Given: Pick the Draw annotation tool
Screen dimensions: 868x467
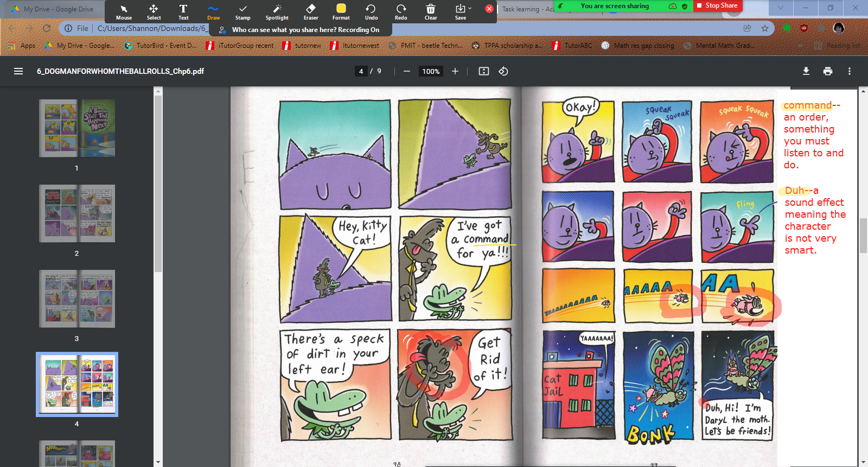Looking at the screenshot, I should coord(213,12).
